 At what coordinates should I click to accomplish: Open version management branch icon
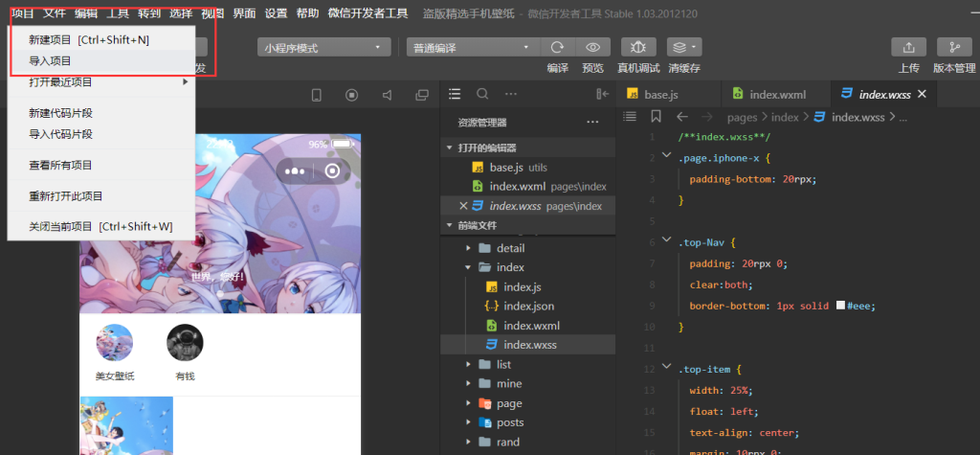coord(954,47)
